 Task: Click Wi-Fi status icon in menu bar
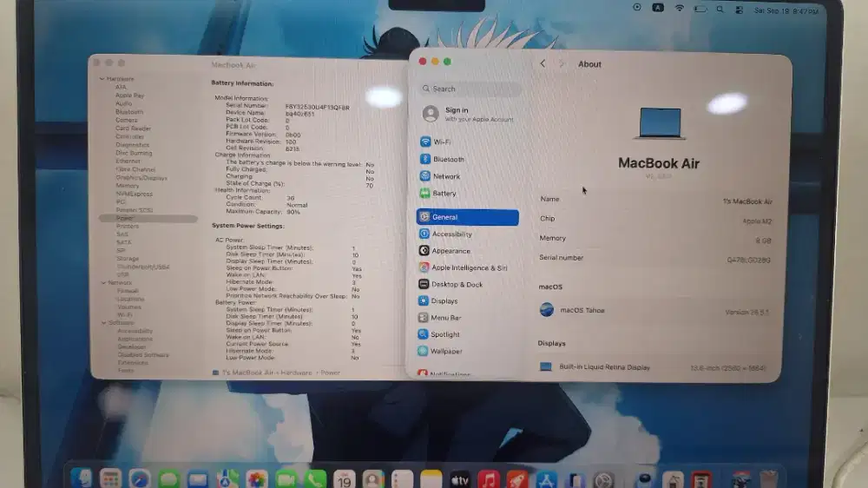[x=680, y=9]
